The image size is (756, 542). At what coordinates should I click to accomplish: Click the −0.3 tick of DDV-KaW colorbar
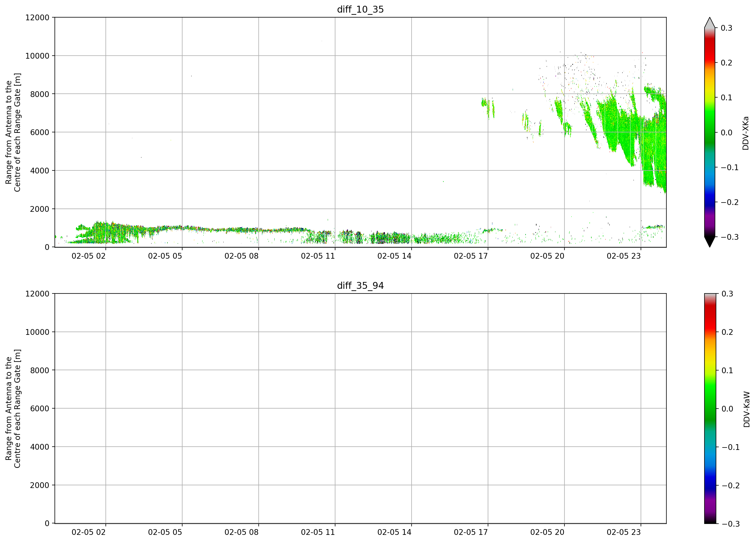click(731, 524)
